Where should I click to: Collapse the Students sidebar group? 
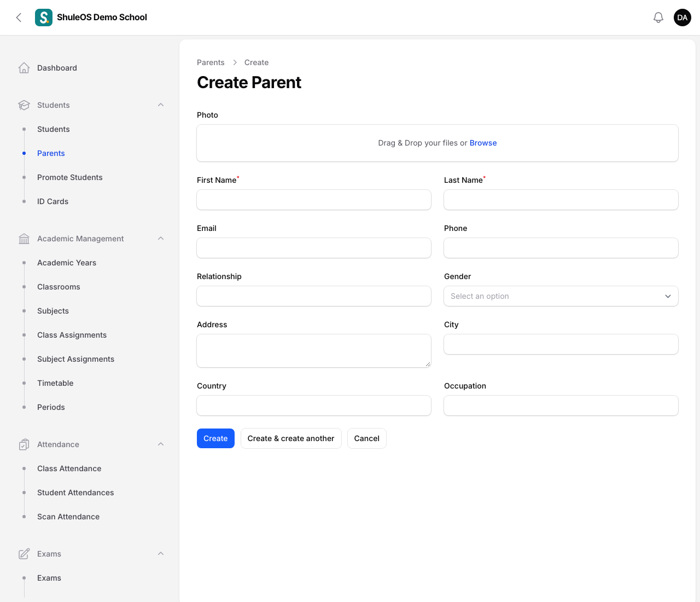coord(161,105)
